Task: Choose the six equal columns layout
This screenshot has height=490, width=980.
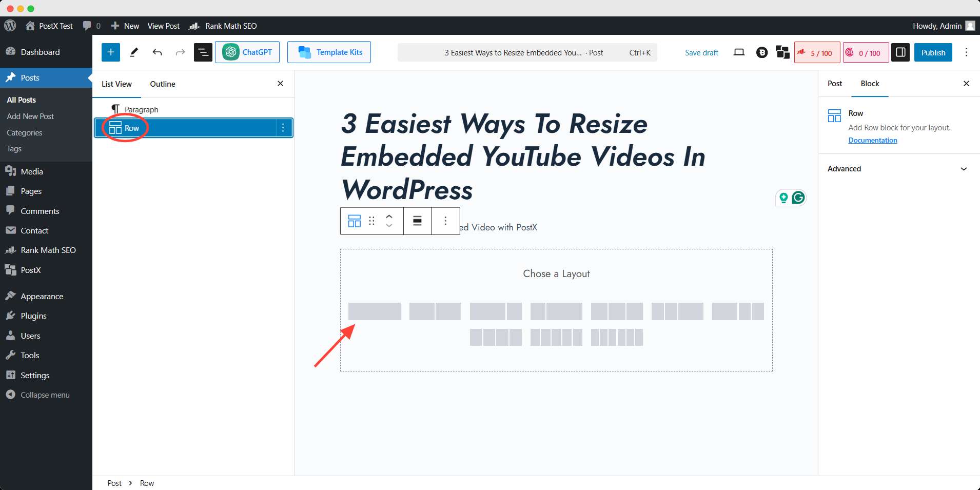Action: (x=617, y=337)
